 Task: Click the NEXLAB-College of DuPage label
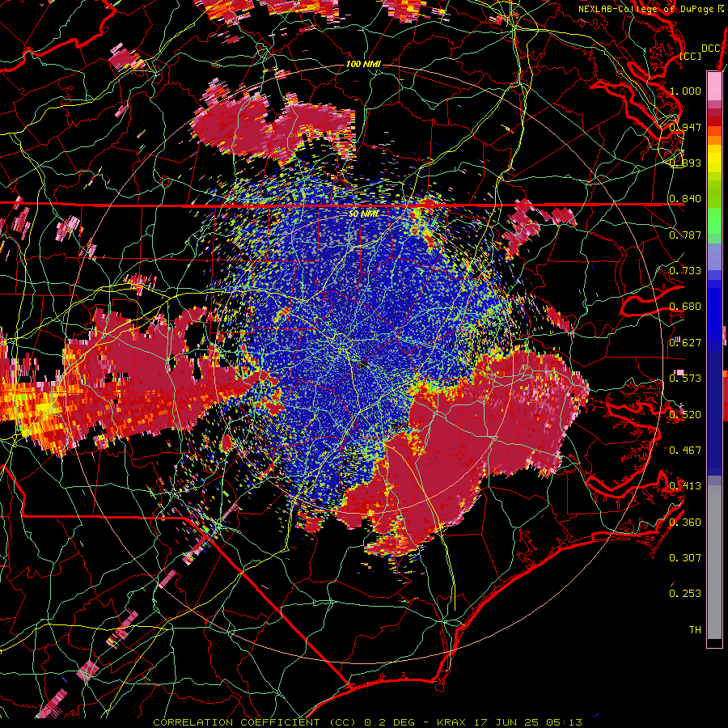click(x=650, y=9)
